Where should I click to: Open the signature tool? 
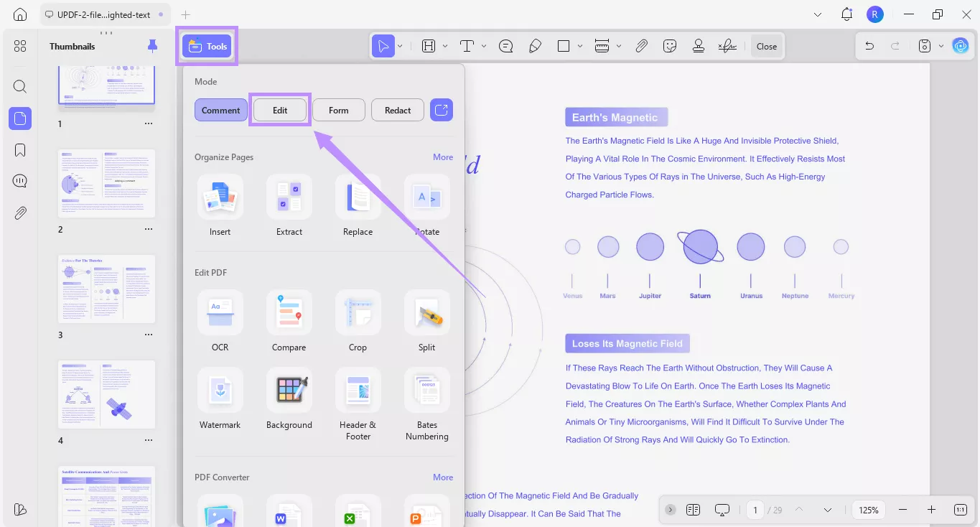coord(727,45)
